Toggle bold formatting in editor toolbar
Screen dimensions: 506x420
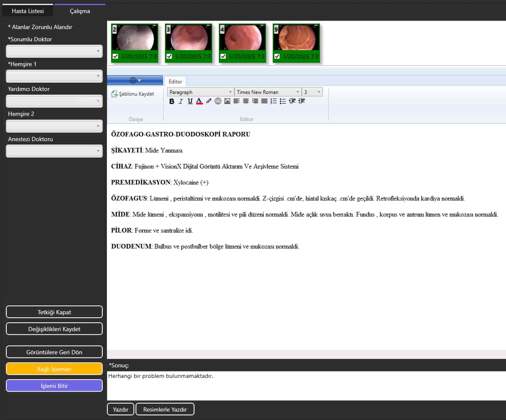tap(171, 101)
